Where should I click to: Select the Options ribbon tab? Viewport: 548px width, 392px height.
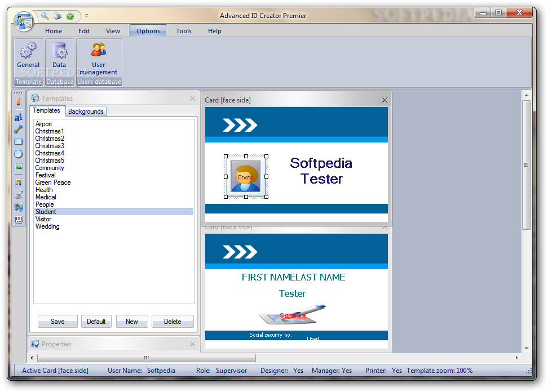click(x=148, y=31)
